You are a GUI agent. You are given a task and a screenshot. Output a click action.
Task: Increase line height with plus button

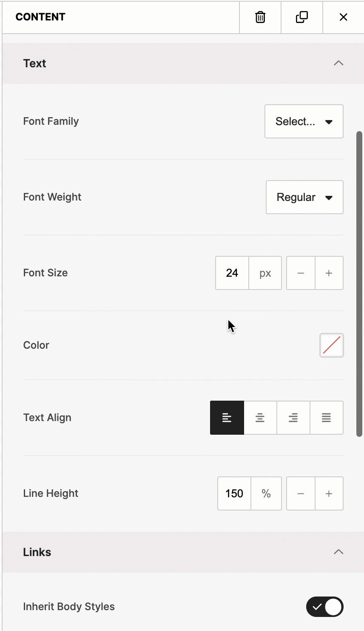pos(329,493)
